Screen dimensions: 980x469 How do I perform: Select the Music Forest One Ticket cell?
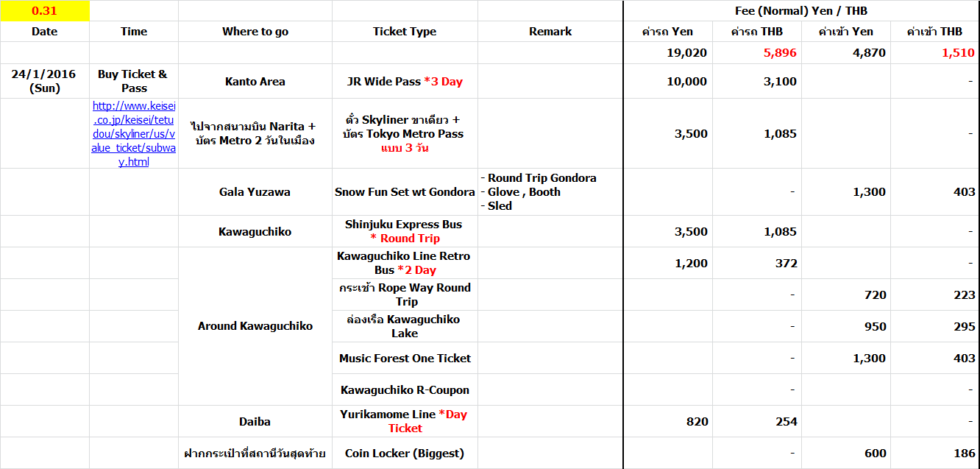(405, 359)
